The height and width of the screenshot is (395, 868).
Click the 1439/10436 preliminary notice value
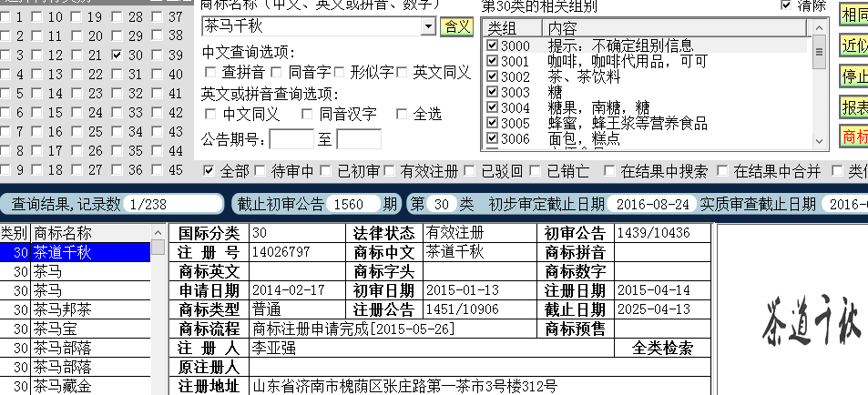point(654,233)
